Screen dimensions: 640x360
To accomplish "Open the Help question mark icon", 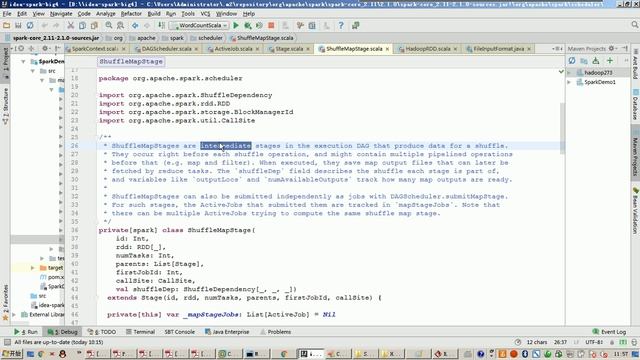I will point(341,25).
